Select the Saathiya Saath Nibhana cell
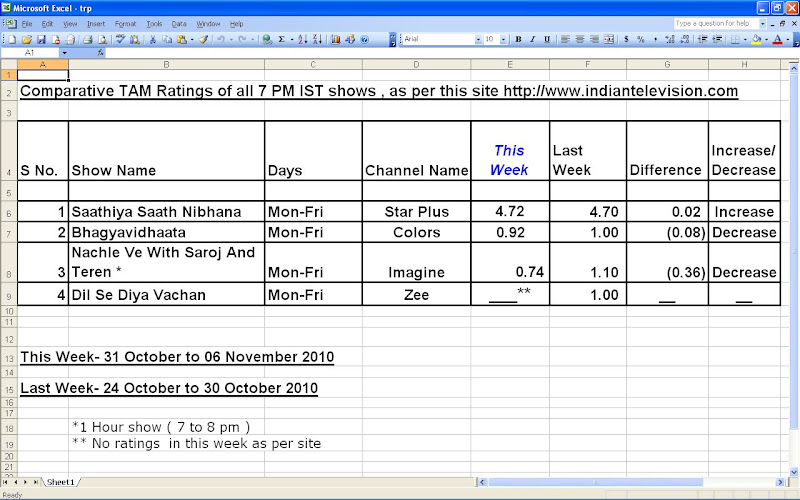The width and height of the screenshot is (800, 500). (166, 212)
